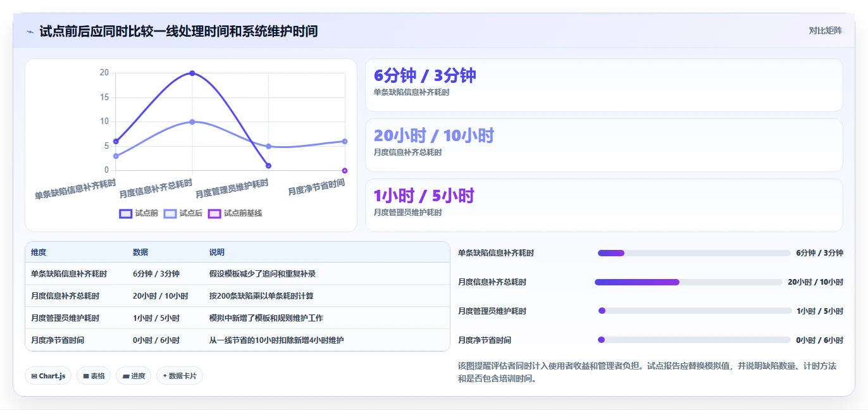Click the 试点前 peak data point at 20
Viewport: 868px width, 410px height.
click(x=192, y=73)
